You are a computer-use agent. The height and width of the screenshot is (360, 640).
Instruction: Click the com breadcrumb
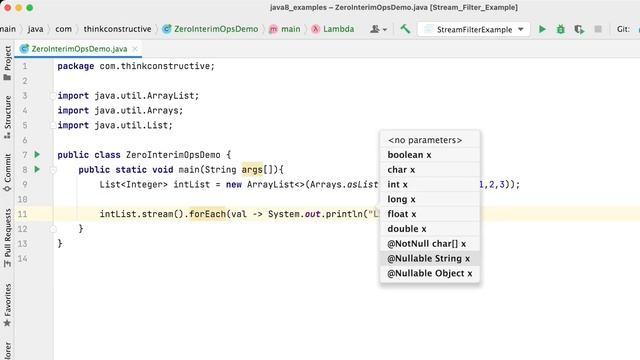[63, 29]
